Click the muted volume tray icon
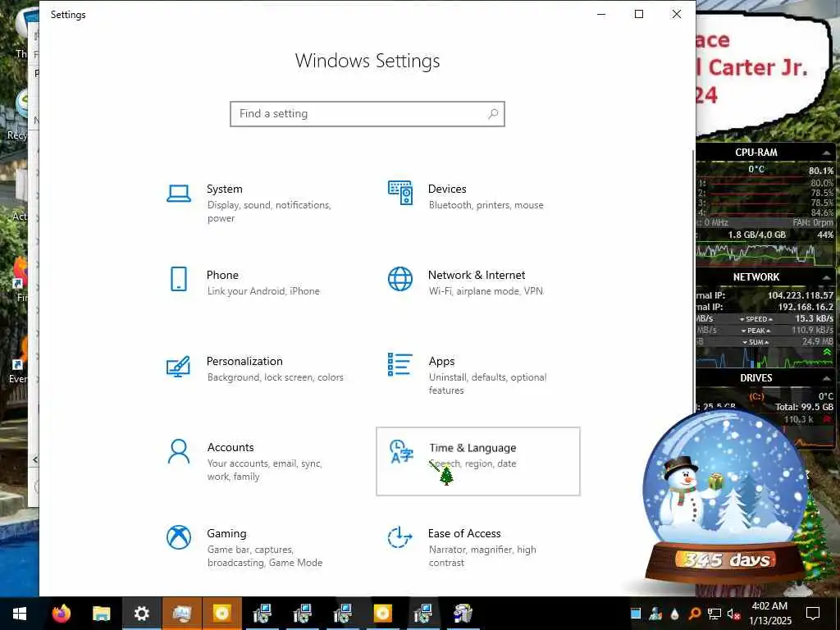 (x=733, y=614)
